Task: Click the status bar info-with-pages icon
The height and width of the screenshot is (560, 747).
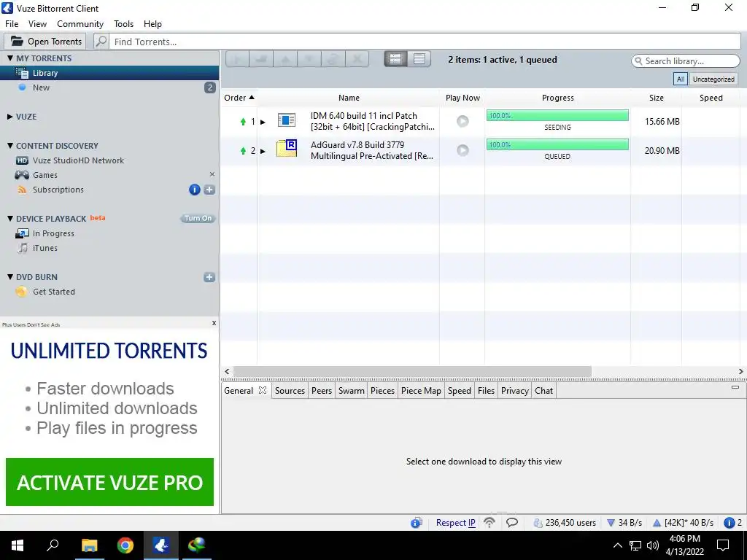Action: 417,522
